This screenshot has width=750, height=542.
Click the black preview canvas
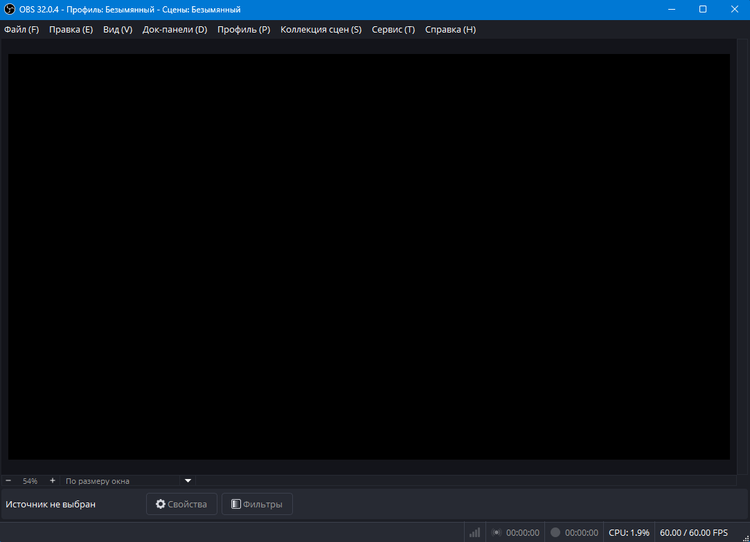(x=369, y=257)
